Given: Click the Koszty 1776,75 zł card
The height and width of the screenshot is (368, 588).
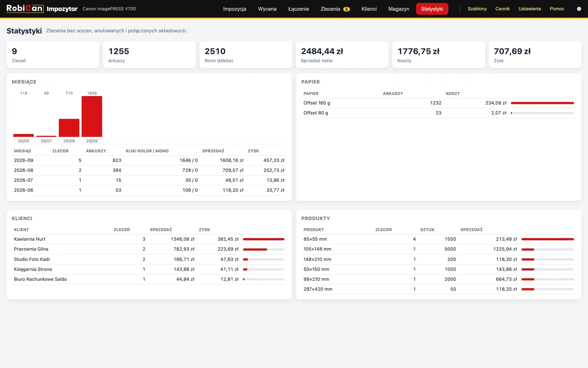Looking at the screenshot, I should tap(438, 54).
